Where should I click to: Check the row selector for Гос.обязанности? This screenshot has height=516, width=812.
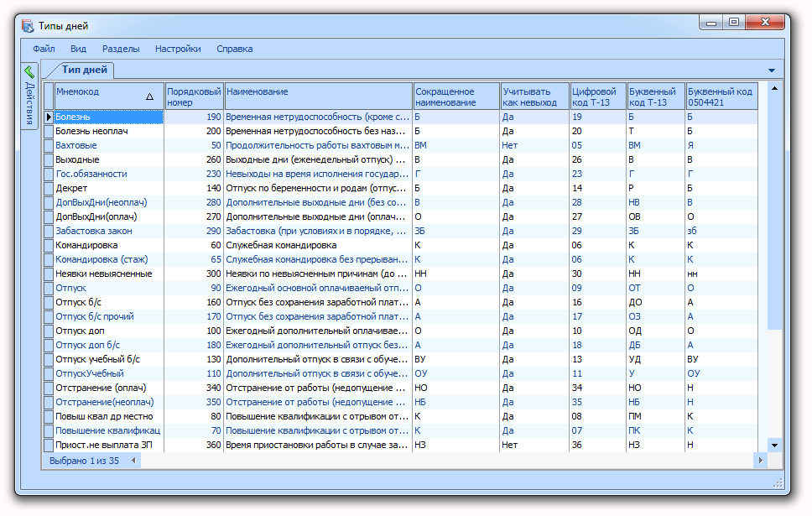pyautogui.click(x=49, y=174)
